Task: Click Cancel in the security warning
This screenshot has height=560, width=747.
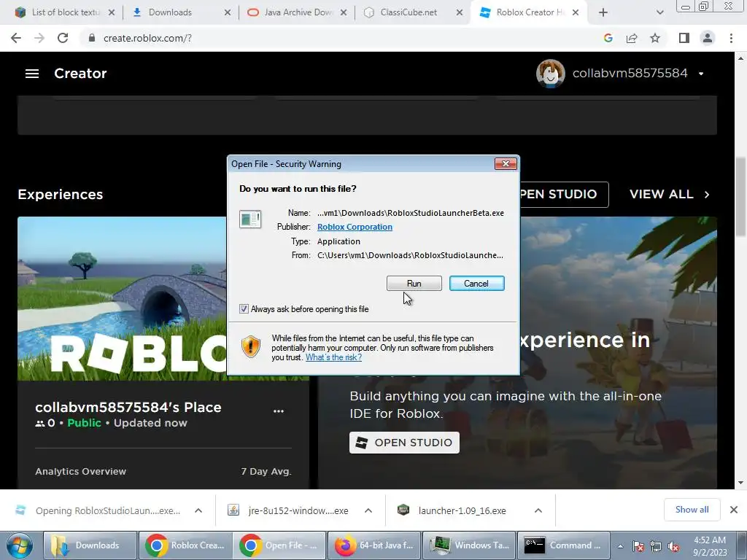Action: (476, 284)
